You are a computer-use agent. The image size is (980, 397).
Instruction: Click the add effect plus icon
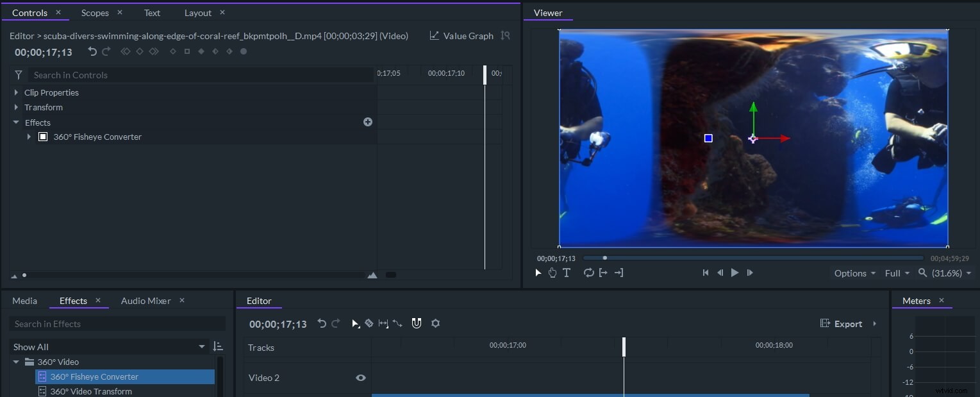click(368, 122)
